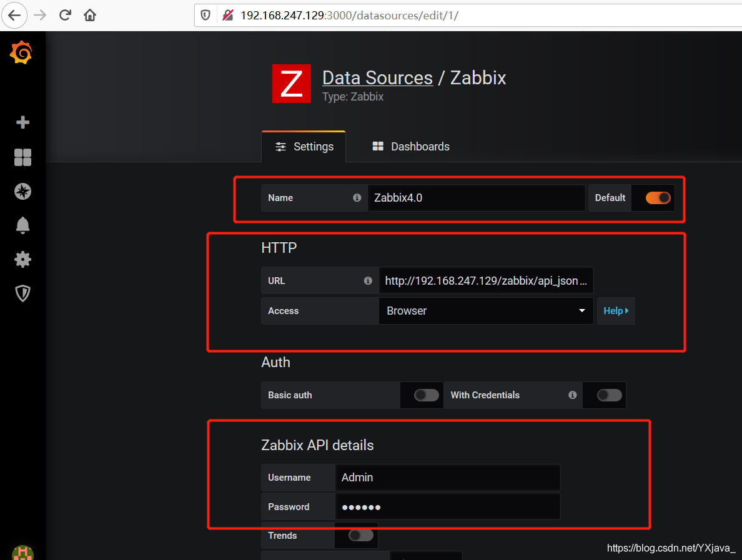742x560 pixels.
Task: Switch to the Settings tab
Action: pos(304,147)
